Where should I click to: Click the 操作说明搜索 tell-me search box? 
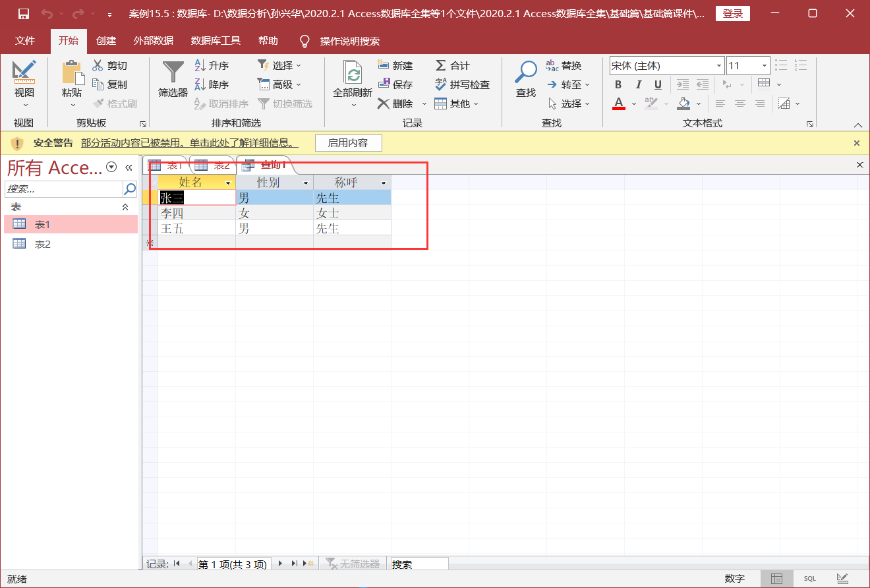[350, 41]
